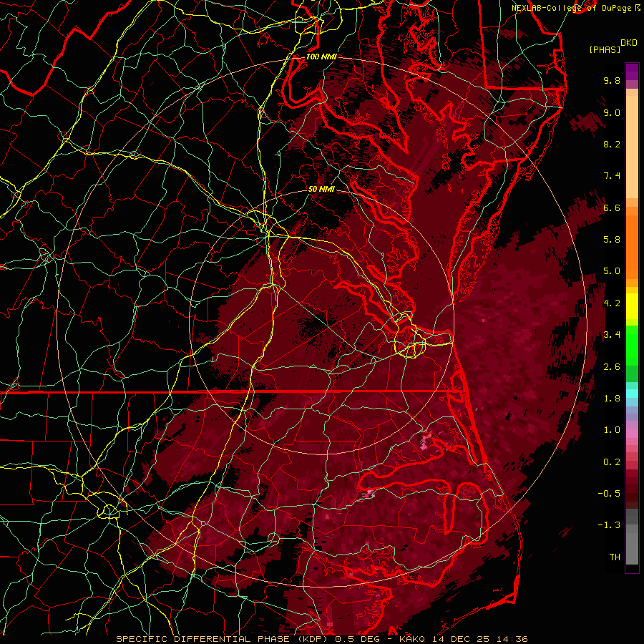Click the 1.0 scale value
This screenshot has height=644, width=644.
pyautogui.click(x=612, y=430)
